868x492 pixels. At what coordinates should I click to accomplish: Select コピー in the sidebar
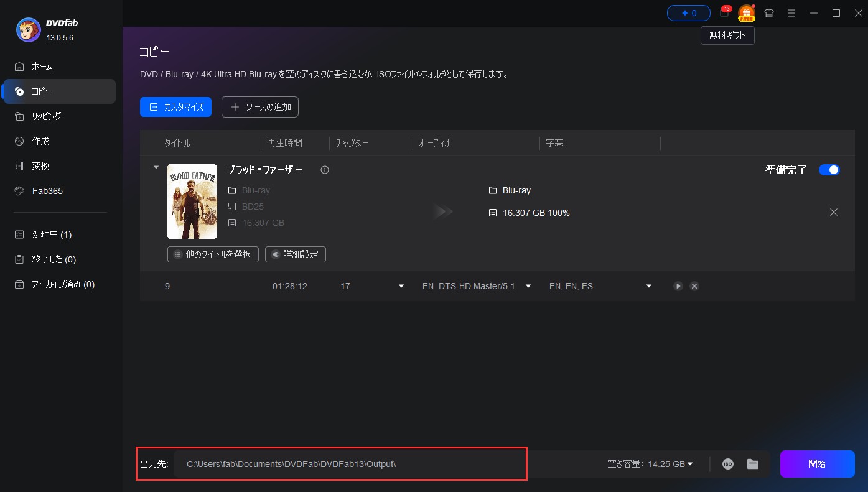coord(59,91)
